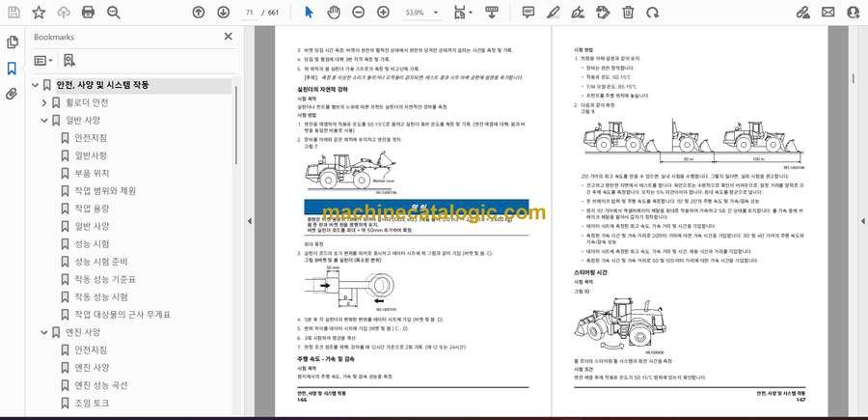868x420 pixels.
Task: Print the document with printer icon
Action: click(88, 13)
